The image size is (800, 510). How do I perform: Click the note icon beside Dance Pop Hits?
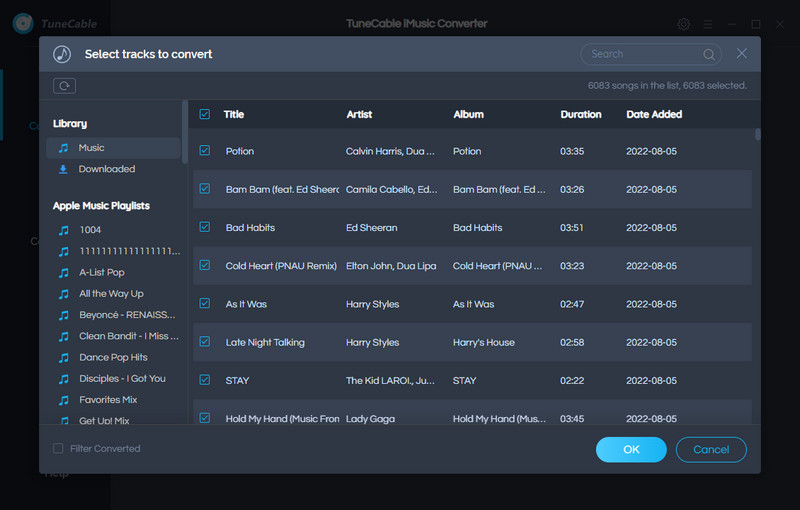point(64,358)
